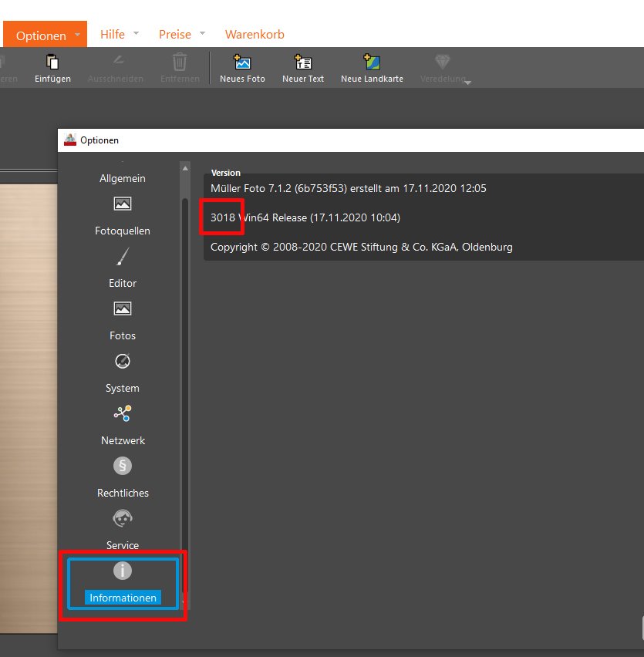Screen dimensions: 644x657
Task: Add a new text with Neuer Text icon
Action: [x=303, y=62]
